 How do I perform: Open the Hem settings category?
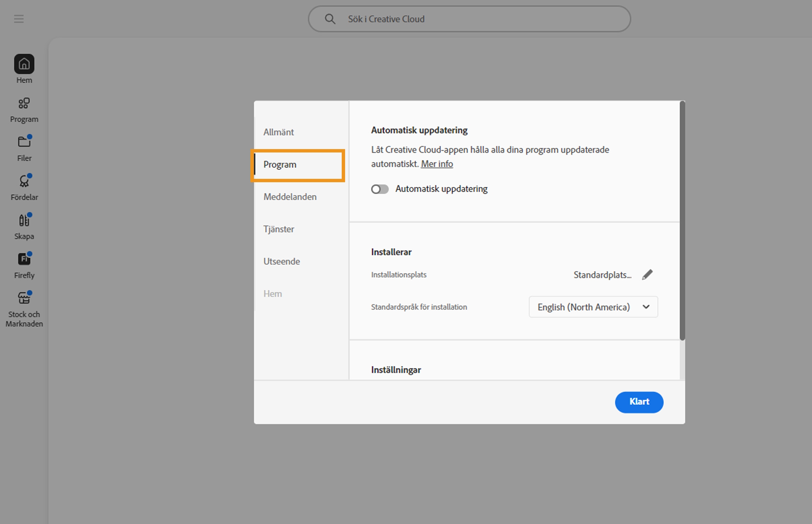272,293
